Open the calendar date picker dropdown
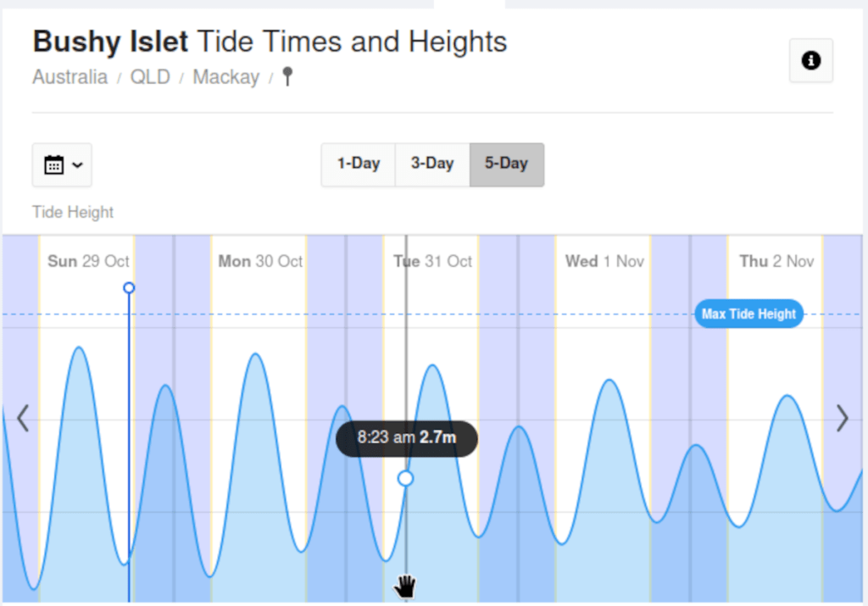Screen dimensions: 868x606 click(62, 164)
